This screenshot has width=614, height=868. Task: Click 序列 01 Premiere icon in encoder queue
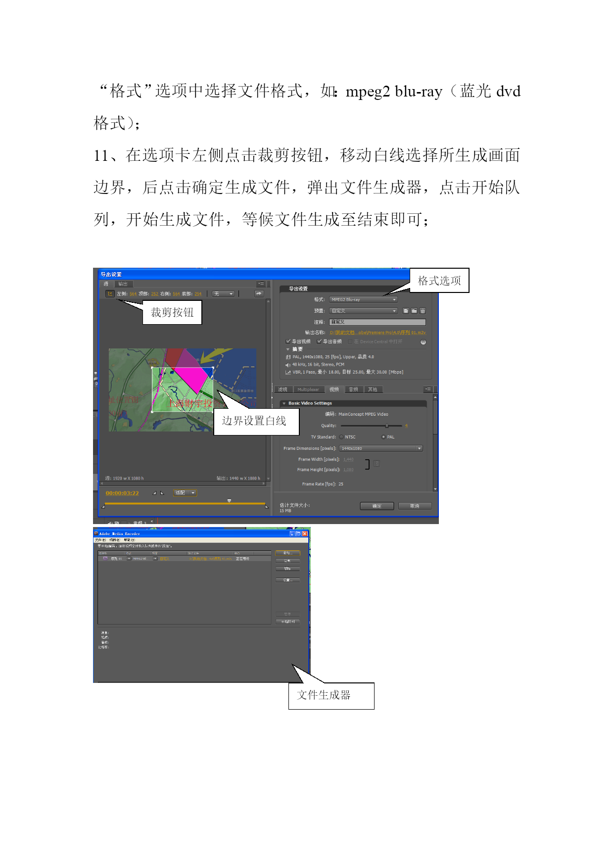click(x=105, y=559)
